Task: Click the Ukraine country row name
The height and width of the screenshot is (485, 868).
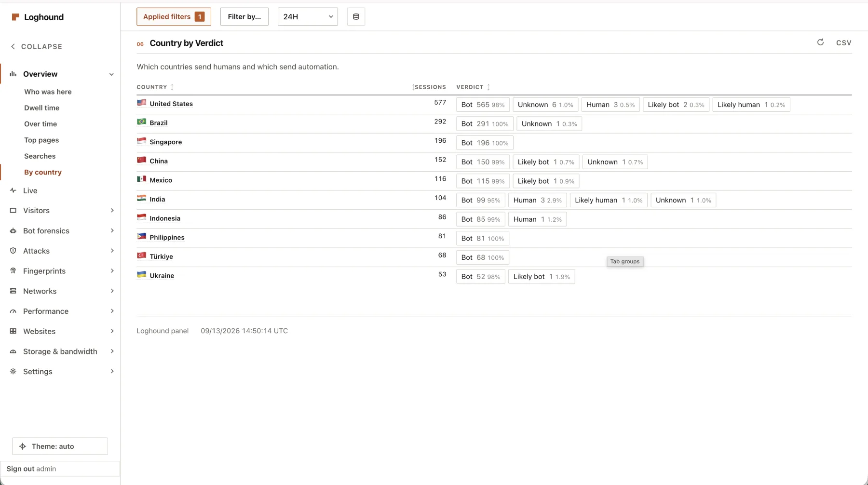Action: pos(162,276)
